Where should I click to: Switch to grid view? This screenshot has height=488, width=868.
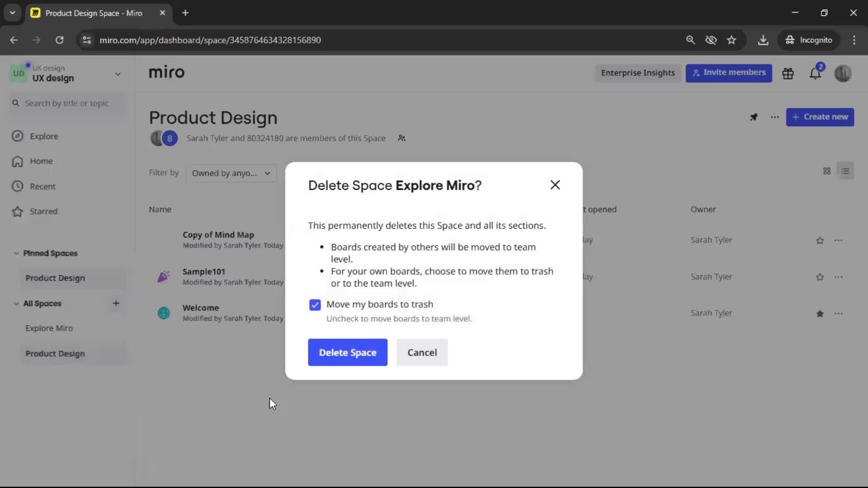[827, 171]
